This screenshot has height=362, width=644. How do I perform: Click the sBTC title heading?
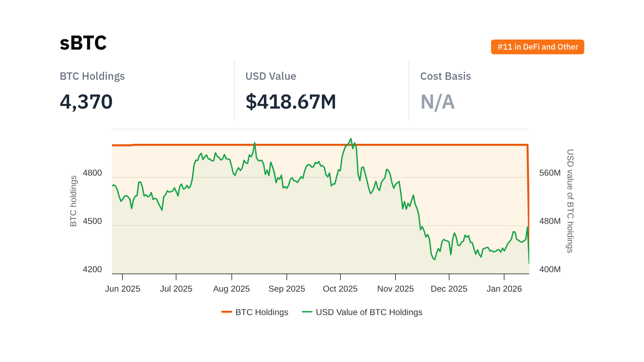tap(83, 43)
